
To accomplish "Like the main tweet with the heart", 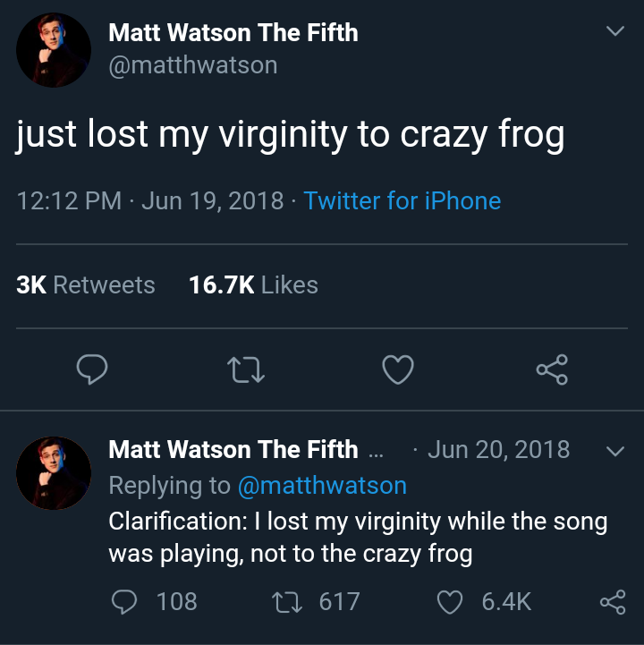I will coord(398,369).
